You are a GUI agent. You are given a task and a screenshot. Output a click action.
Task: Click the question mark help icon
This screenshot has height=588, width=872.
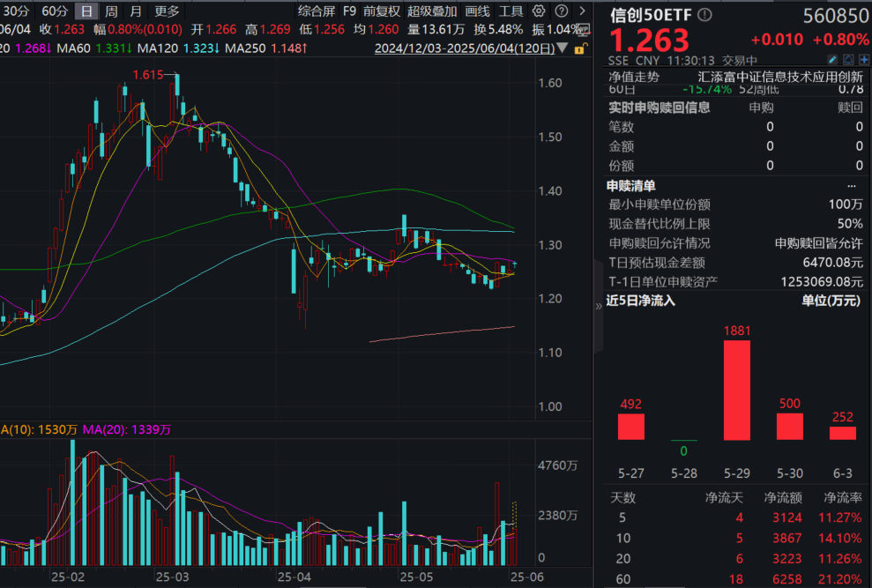coord(562,11)
